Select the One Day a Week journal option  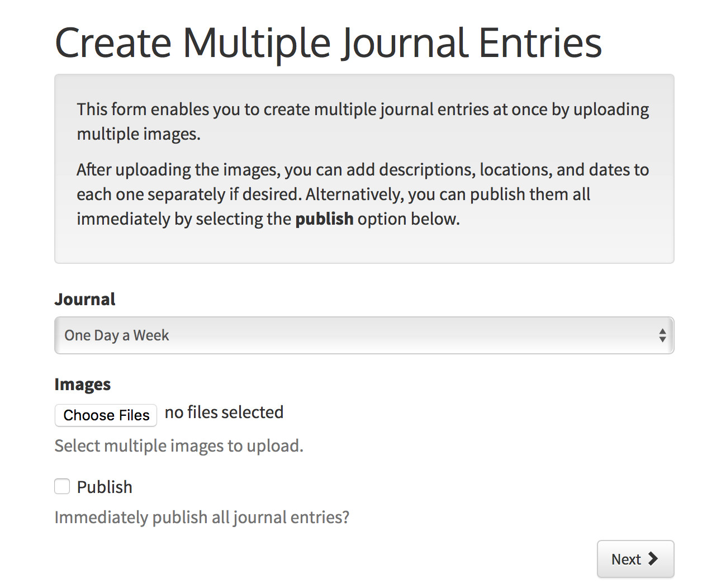click(x=116, y=335)
